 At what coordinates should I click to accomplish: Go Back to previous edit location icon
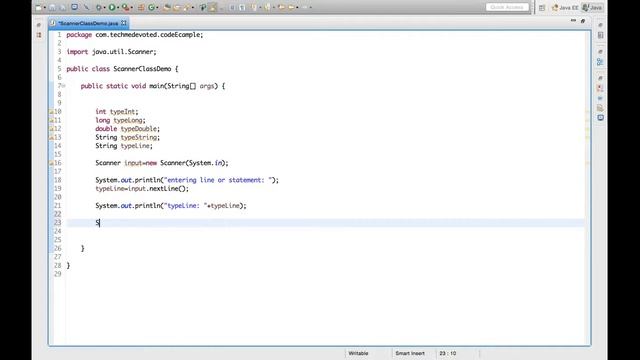(282, 7)
